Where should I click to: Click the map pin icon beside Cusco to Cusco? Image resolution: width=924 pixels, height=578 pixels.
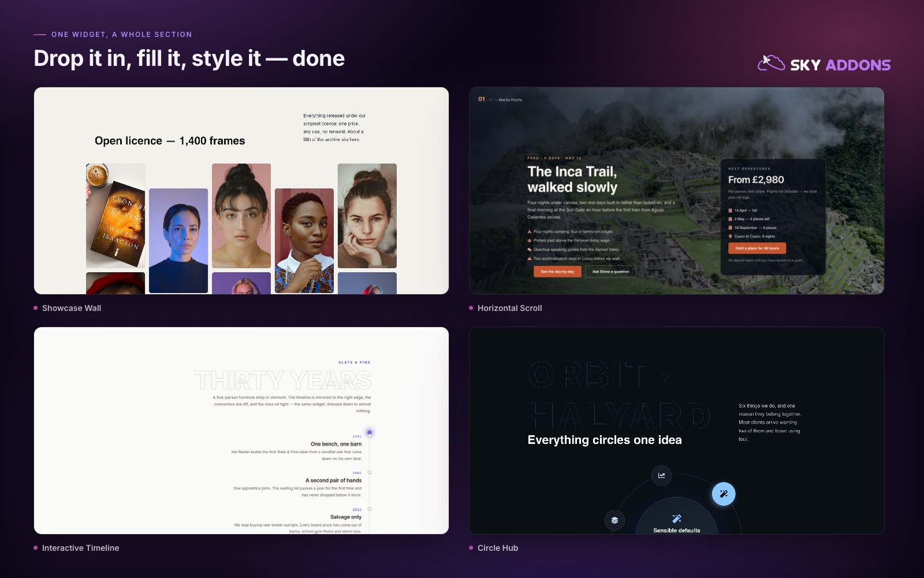tap(730, 236)
